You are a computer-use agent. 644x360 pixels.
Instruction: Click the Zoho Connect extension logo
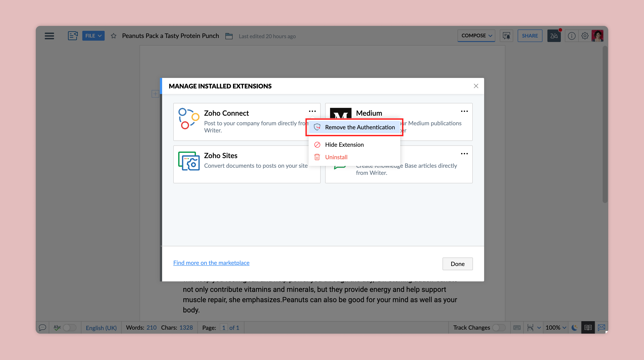click(189, 119)
